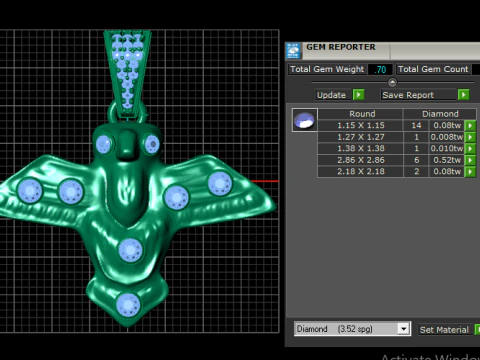480x360 pixels.
Task: Select the outermost gem on the left wing
Action: click(x=30, y=190)
